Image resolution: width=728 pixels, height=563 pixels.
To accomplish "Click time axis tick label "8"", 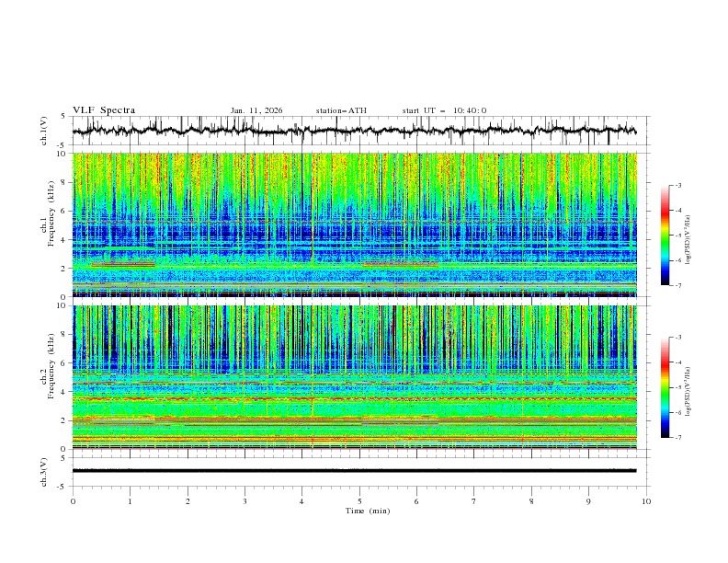I will coord(531,501).
